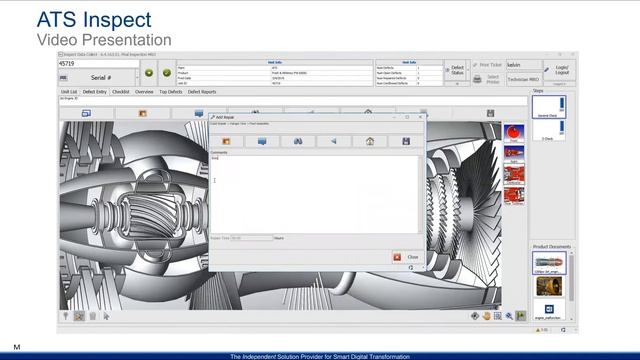Switch to the Top Defects tab
640x360 pixels.
[x=171, y=92]
